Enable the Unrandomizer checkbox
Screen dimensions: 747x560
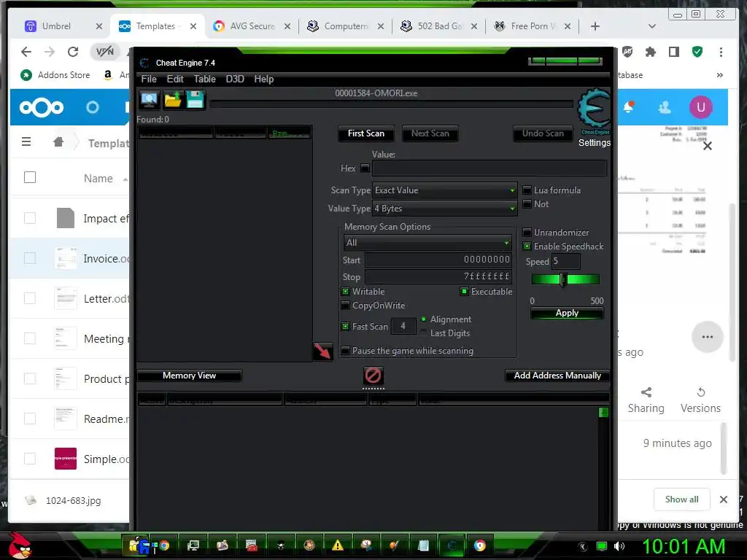(x=527, y=233)
